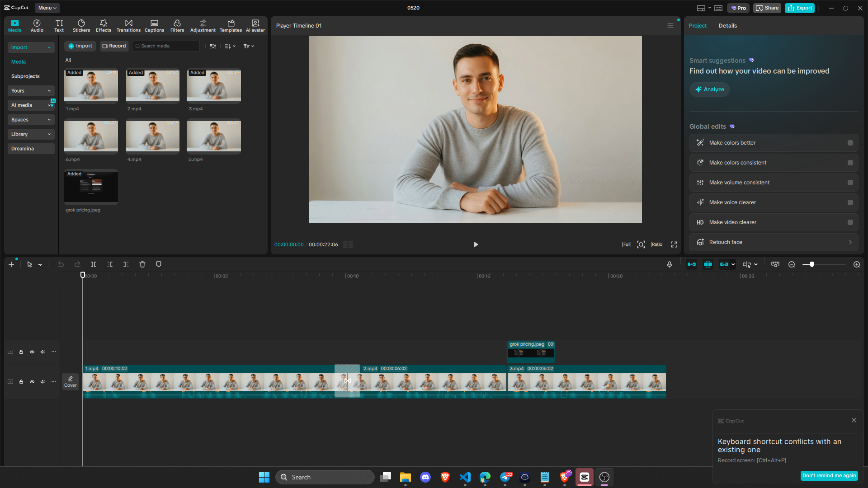Switch to the Details tab
The height and width of the screenshot is (488, 868).
click(x=727, y=26)
